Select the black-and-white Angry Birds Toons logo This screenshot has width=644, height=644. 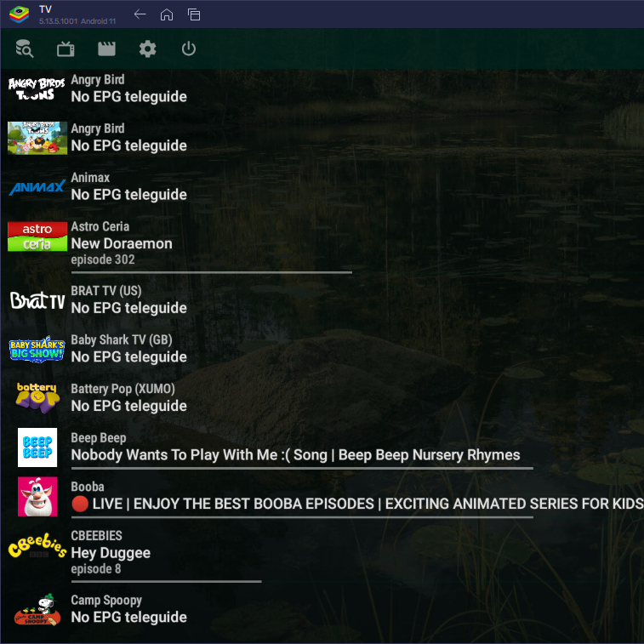coord(37,88)
